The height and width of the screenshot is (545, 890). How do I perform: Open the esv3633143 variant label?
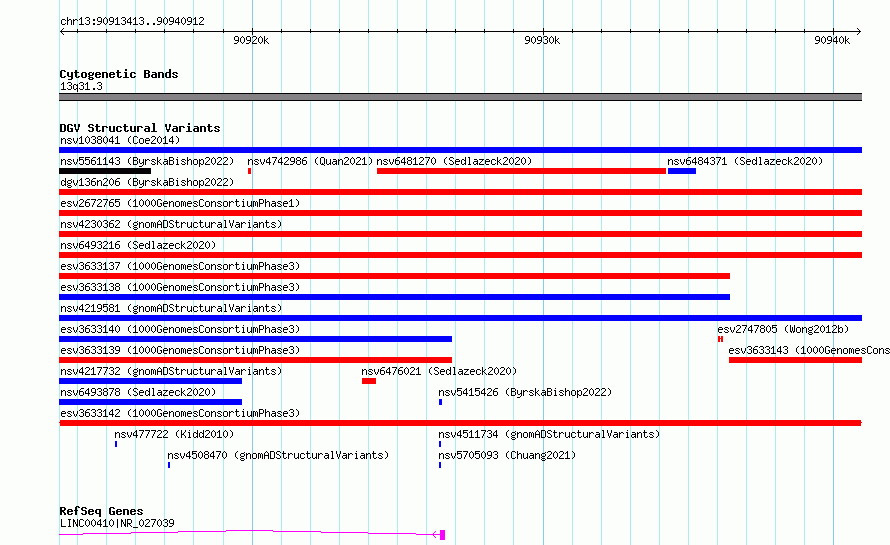click(x=809, y=350)
